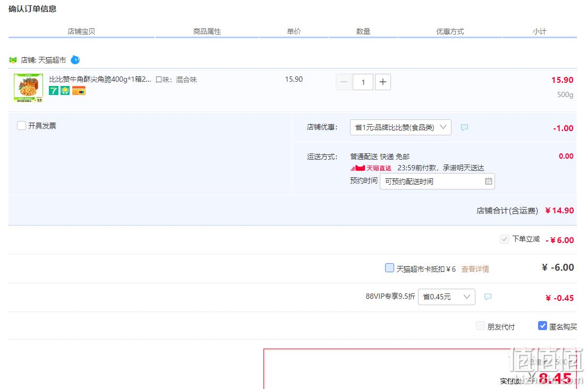Click the ¥-0.45 88VIP discount amount
Image resolution: width=588 pixels, height=389 pixels.
559,298
